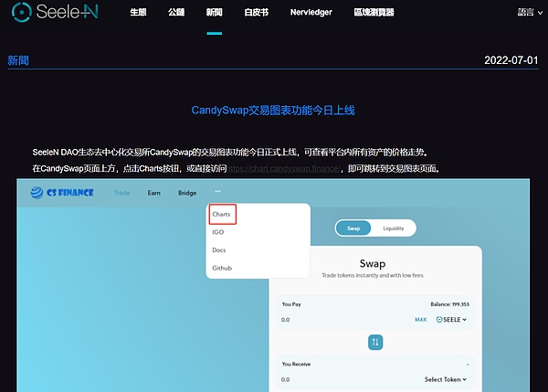
Task: Select the 新聞 navigation tab
Action: pyautogui.click(x=215, y=12)
